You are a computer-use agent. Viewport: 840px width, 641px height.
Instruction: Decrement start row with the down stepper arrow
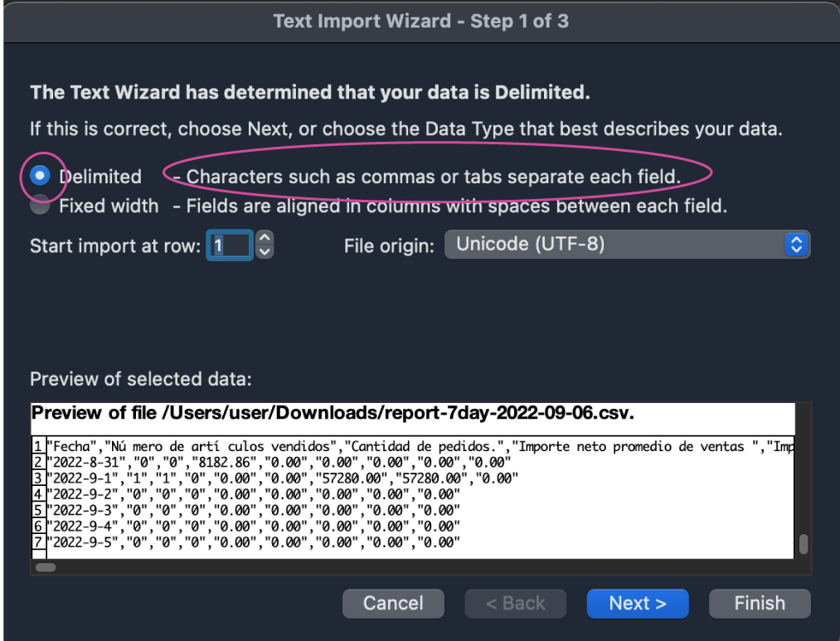(x=265, y=251)
